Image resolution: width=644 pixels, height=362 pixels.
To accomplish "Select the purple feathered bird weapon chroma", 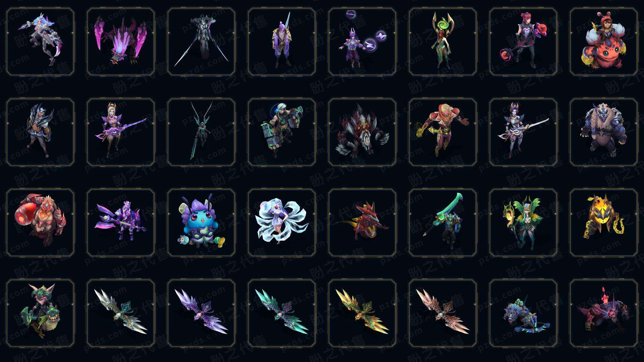I will tap(201, 313).
